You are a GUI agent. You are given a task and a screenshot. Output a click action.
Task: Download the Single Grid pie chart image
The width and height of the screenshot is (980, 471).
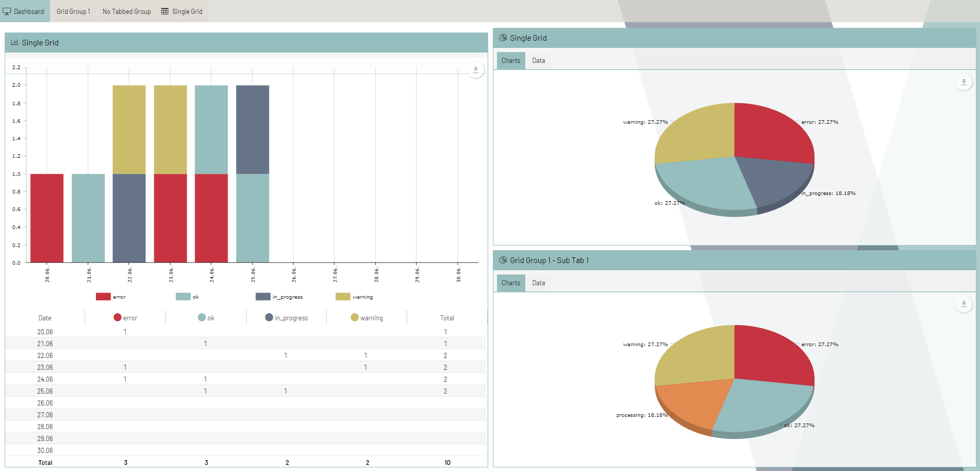tap(963, 82)
